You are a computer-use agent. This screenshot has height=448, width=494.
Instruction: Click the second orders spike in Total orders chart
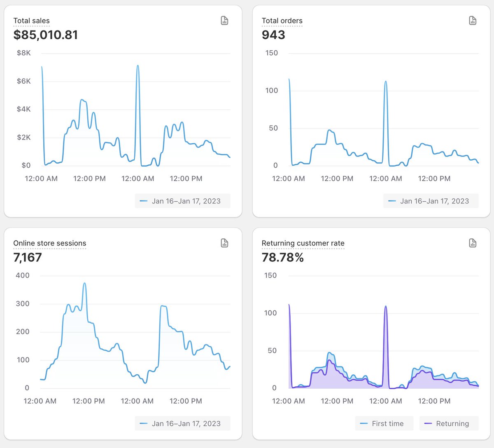tap(386, 81)
